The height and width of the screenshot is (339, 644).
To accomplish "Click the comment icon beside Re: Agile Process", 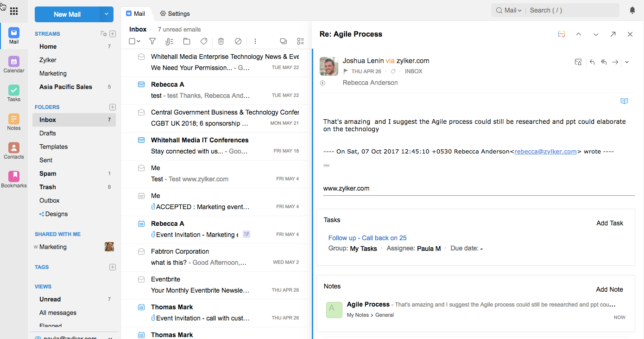I will coord(562,34).
